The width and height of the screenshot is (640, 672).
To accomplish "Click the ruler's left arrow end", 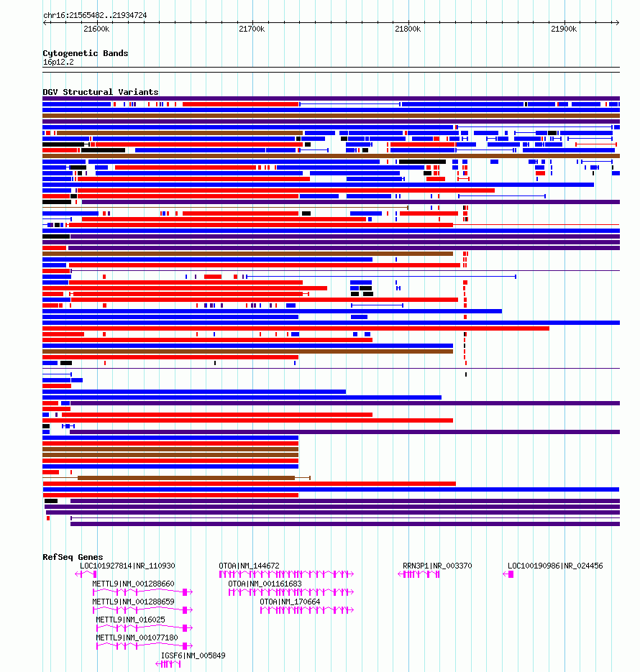I will click(45, 22).
